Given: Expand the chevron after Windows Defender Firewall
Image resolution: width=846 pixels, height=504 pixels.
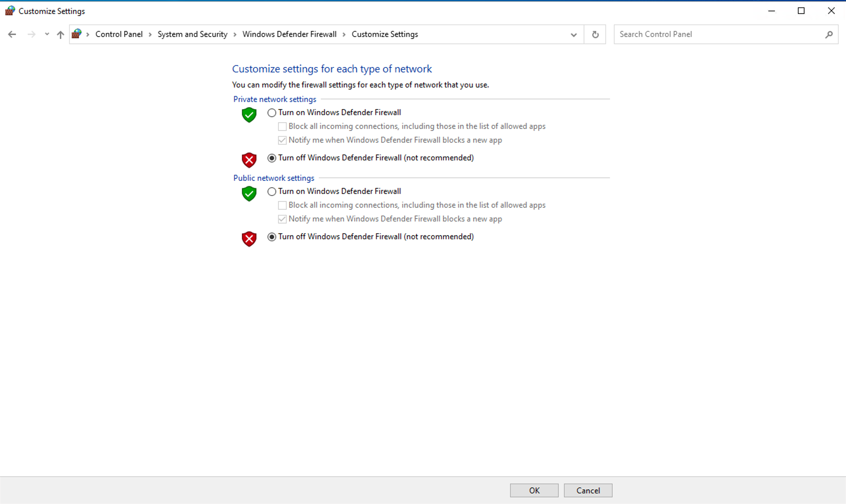Looking at the screenshot, I should point(344,34).
